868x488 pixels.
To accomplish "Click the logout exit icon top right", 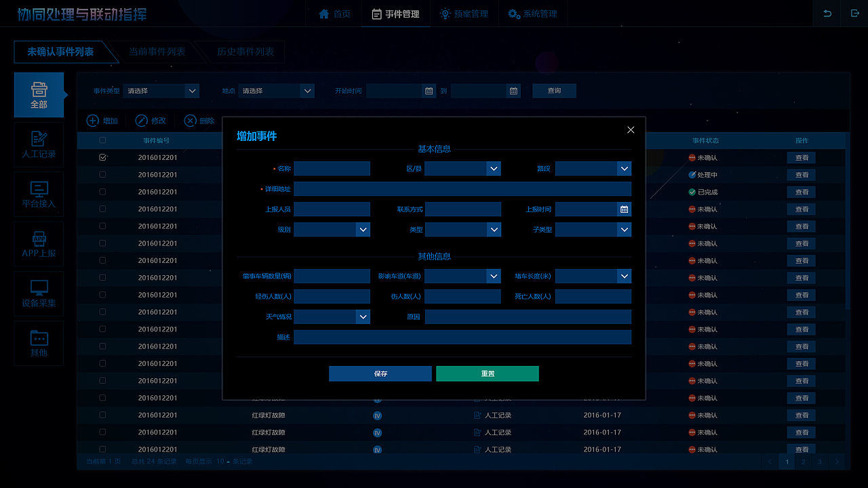I will 854,14.
